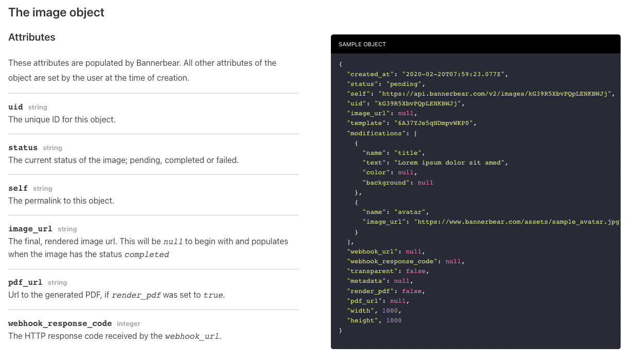
Task: Click the self attribute name
Action: pos(18,188)
